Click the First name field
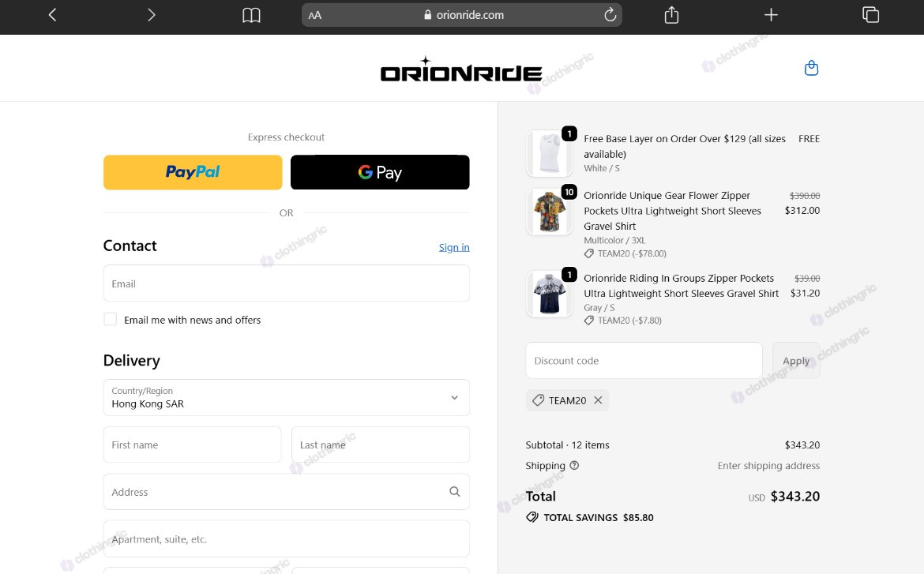The image size is (924, 574). pyautogui.click(x=192, y=445)
